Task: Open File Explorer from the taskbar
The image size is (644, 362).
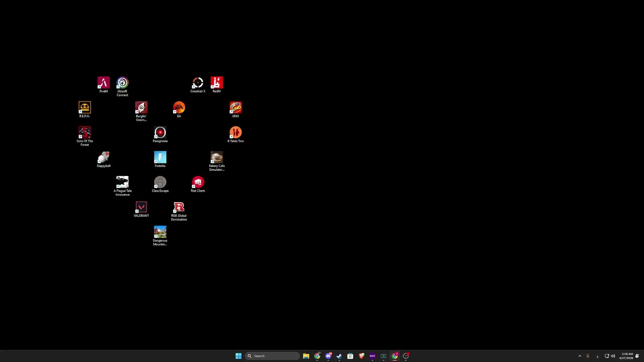Action: [306, 356]
